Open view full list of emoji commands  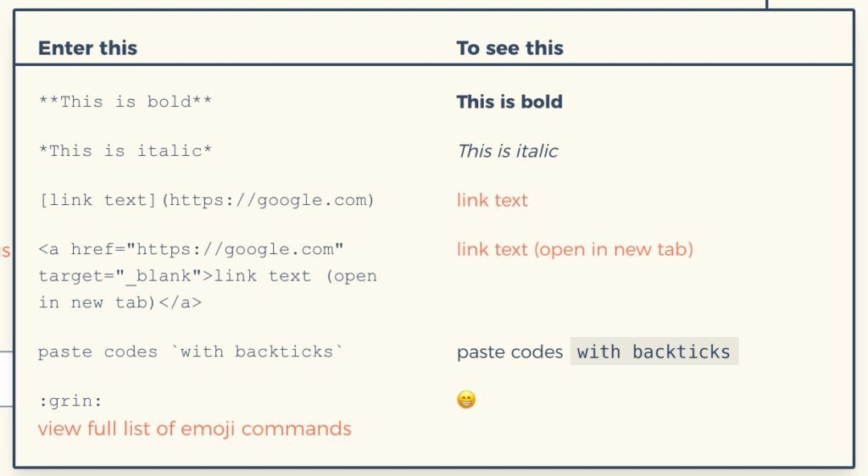coord(194,429)
